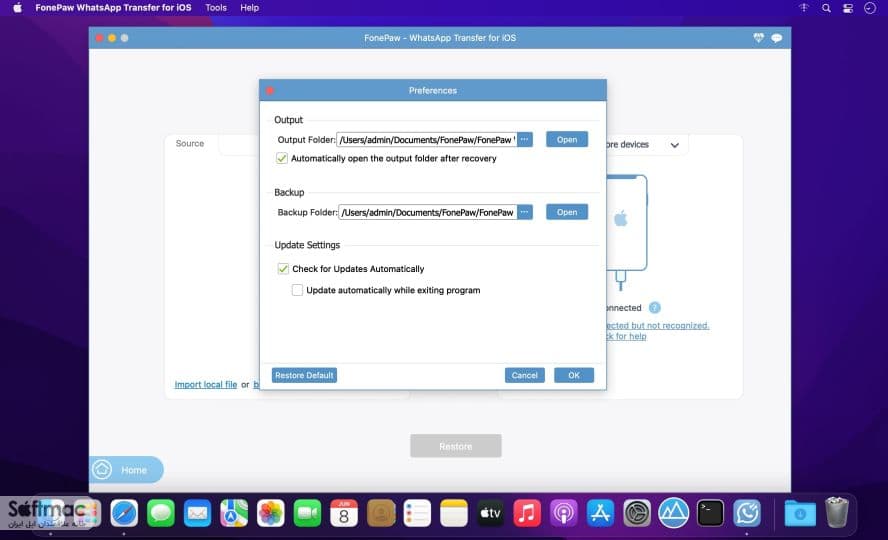Open the Apple menu
The height and width of the screenshot is (540, 888).
click(x=18, y=8)
